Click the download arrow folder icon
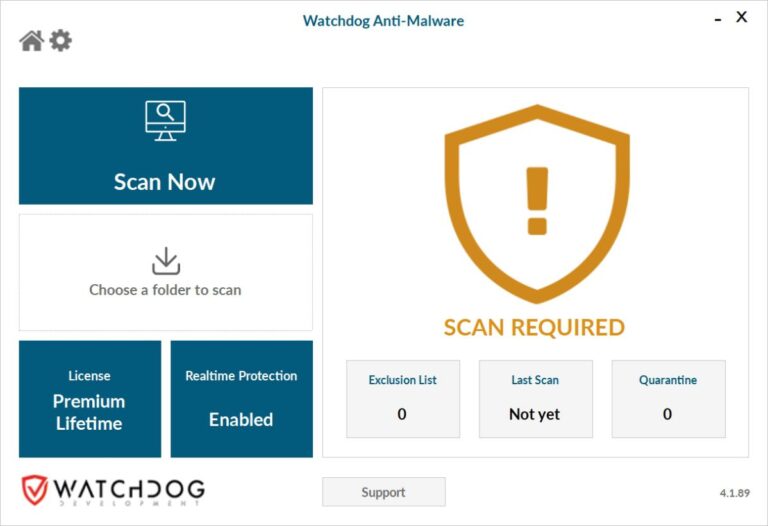The height and width of the screenshot is (526, 768). point(166,261)
